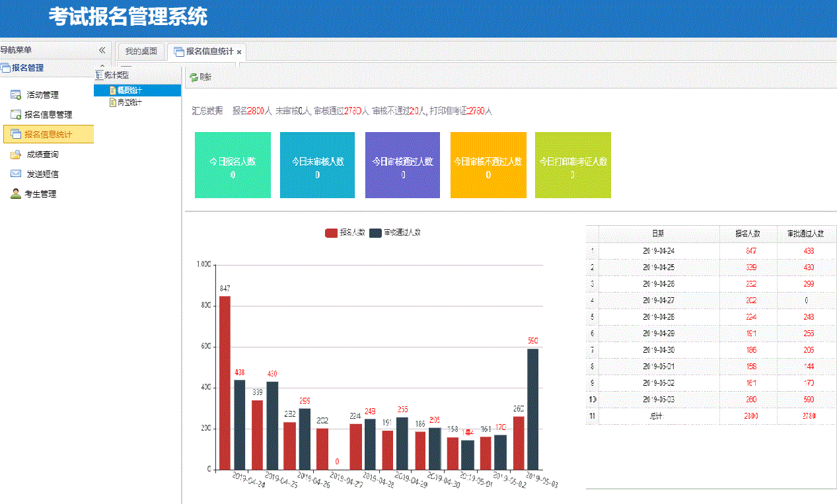Screen dimensions: 837x504
Task: Click the 今日审核不通过人数 orange card
Action: tap(488, 165)
